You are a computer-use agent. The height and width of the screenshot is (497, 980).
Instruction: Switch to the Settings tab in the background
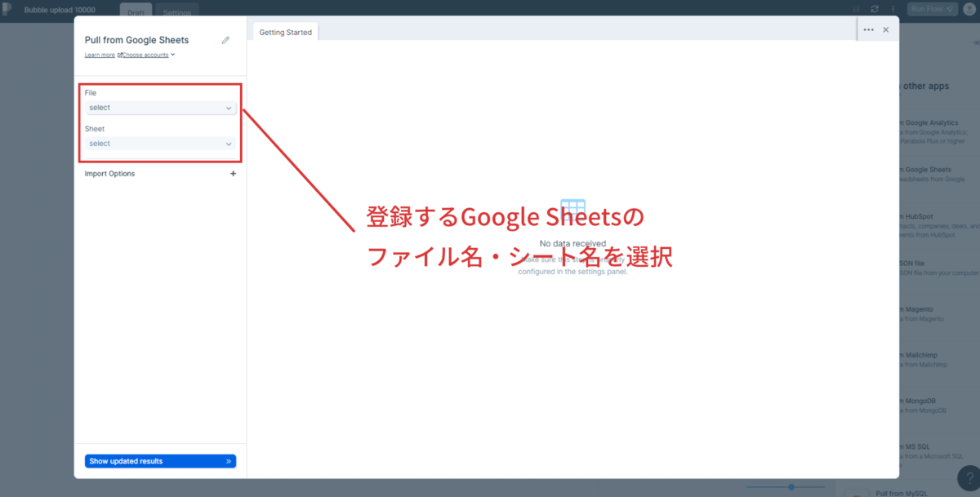pos(177,11)
